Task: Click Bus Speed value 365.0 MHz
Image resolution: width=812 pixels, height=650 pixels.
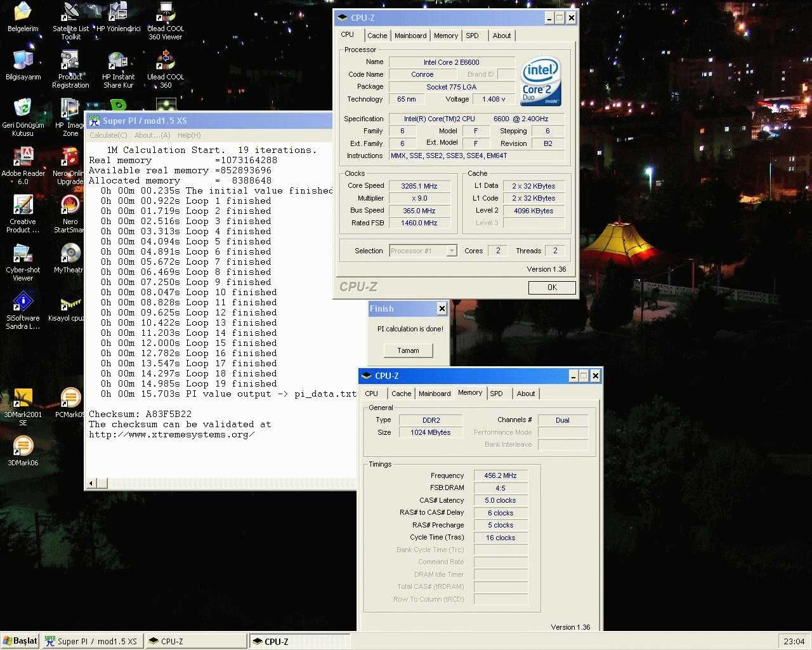Action: click(x=419, y=211)
